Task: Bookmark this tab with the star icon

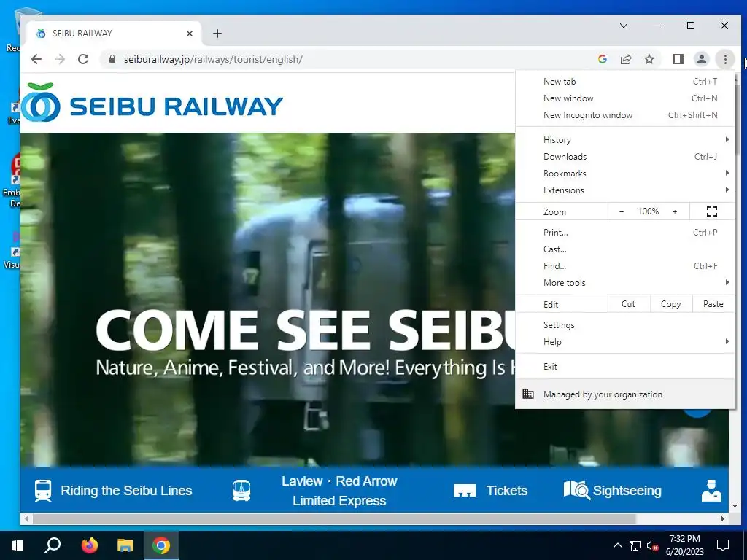Action: pos(649,59)
